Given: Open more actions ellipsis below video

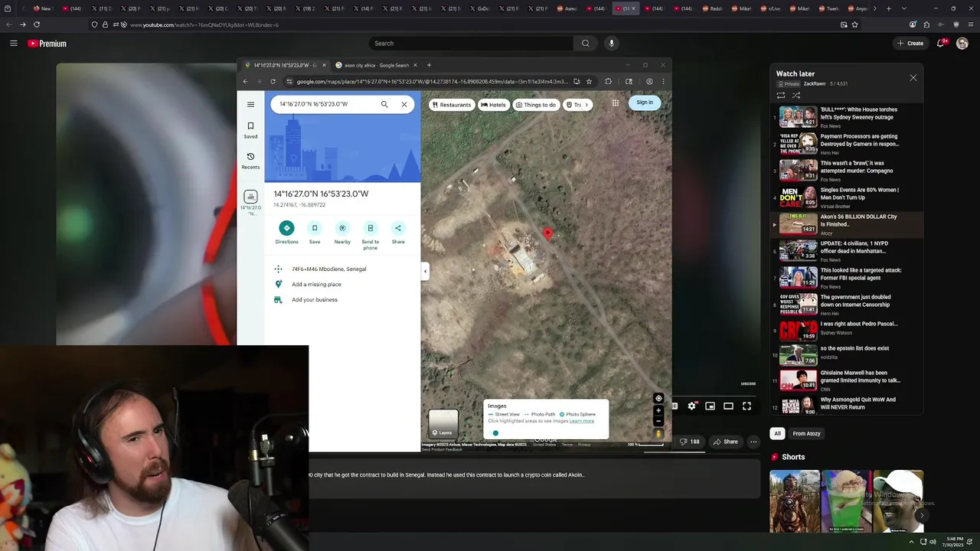Looking at the screenshot, I should (753, 442).
